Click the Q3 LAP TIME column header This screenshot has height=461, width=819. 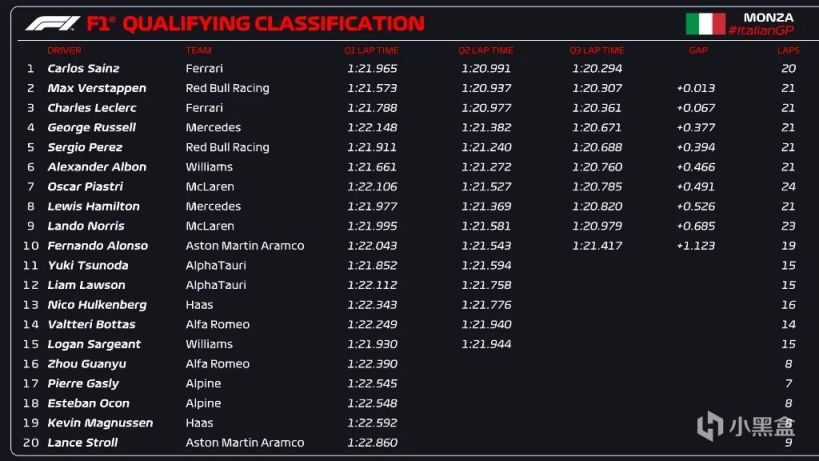597,50
